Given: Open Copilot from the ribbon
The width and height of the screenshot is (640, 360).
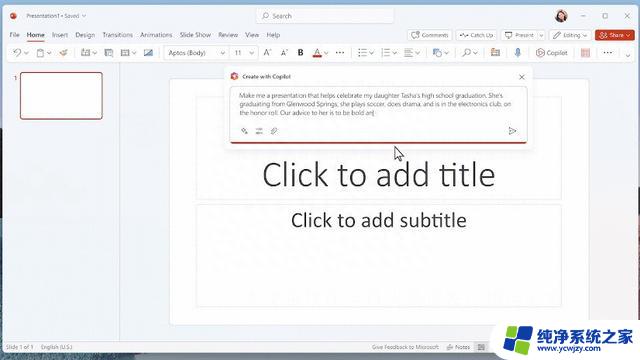Looking at the screenshot, I should coord(551,53).
